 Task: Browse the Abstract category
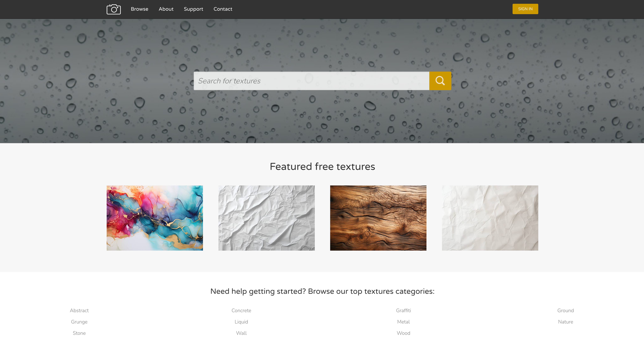point(79,310)
